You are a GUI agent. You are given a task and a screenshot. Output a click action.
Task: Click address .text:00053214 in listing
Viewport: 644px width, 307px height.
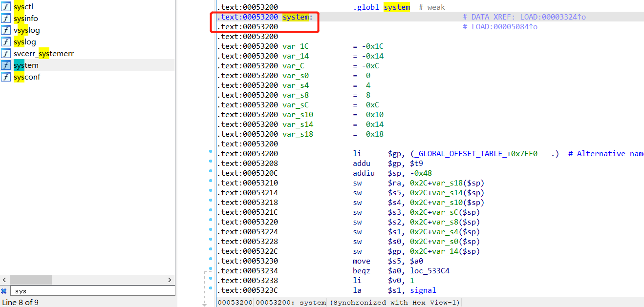click(x=248, y=193)
